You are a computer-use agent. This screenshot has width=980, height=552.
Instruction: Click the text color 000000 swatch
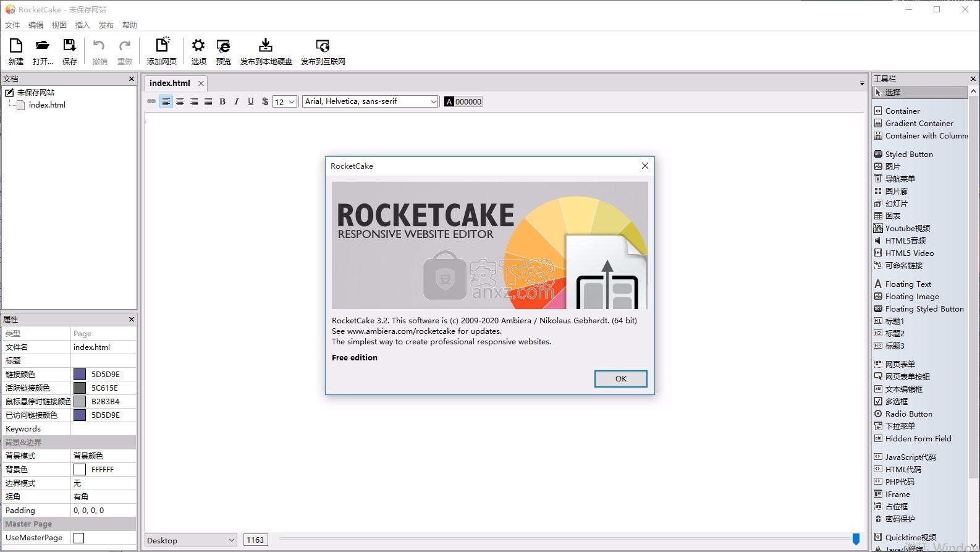463,101
